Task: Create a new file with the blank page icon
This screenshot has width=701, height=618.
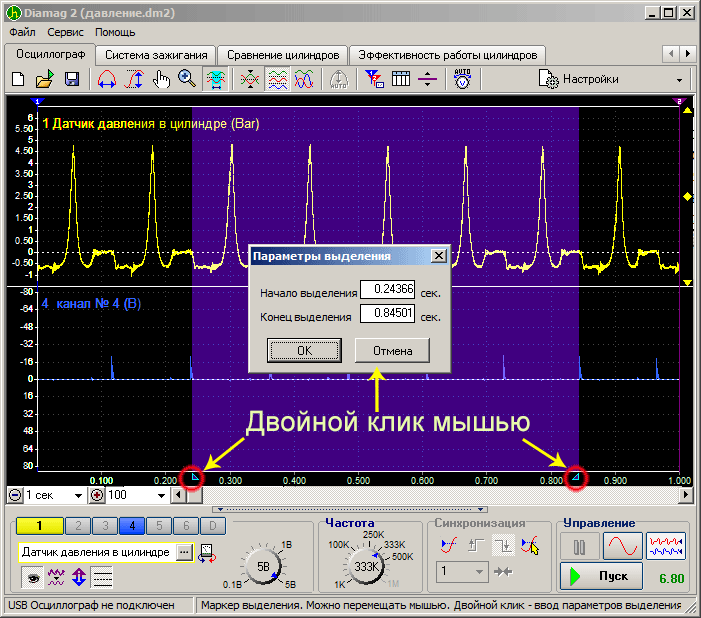Action: tap(18, 79)
